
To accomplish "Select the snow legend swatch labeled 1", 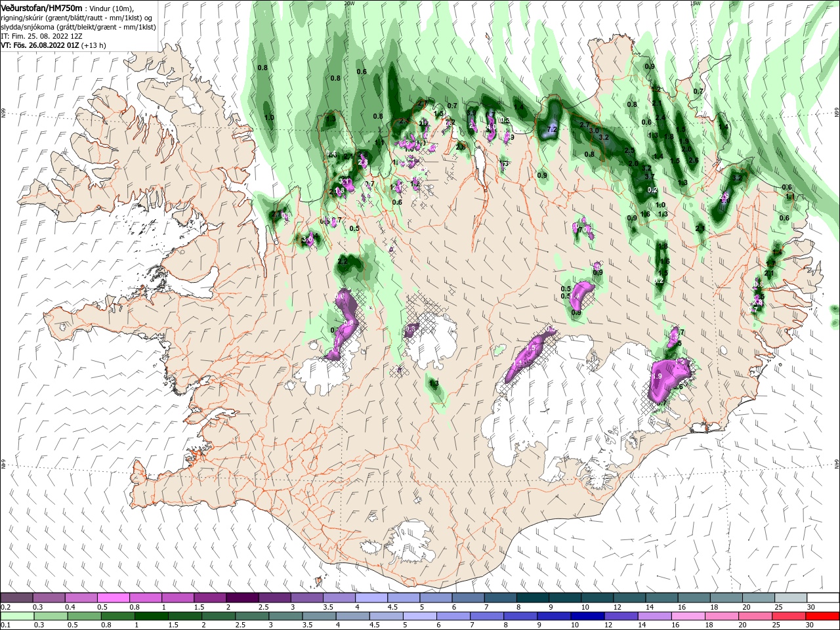I will (178, 598).
